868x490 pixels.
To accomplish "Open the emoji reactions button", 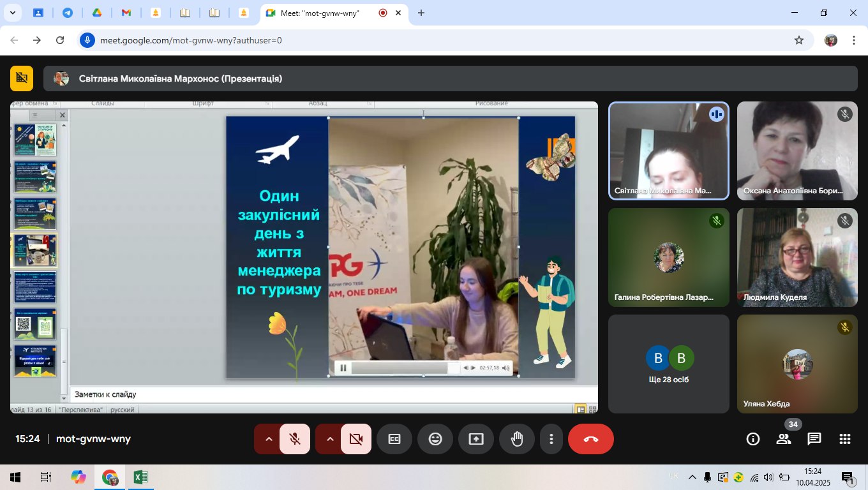I will click(x=435, y=439).
